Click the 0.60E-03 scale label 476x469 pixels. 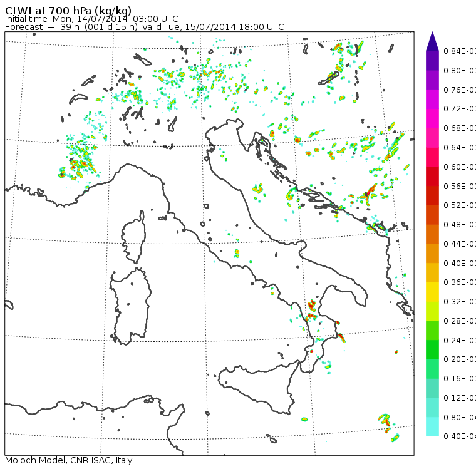(x=460, y=167)
